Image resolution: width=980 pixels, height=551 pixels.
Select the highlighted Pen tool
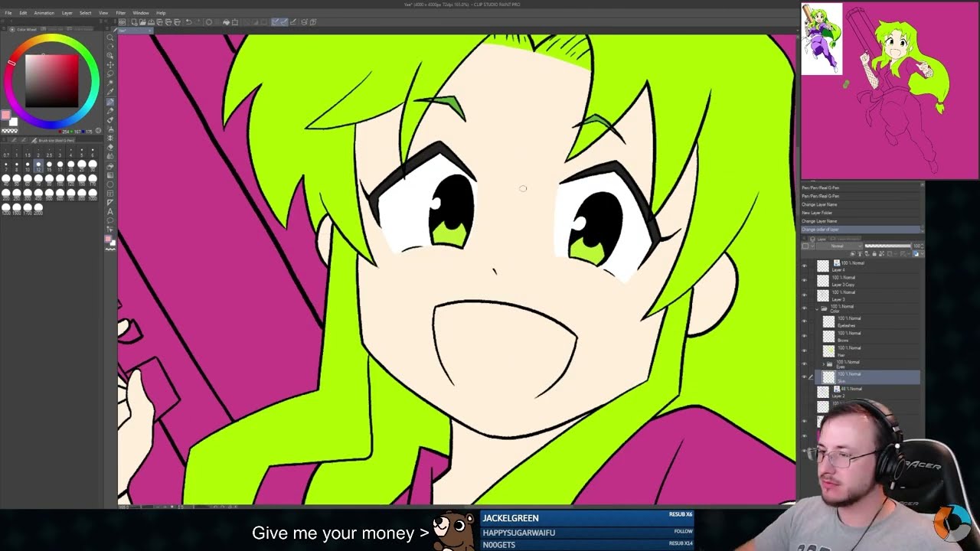tap(110, 101)
